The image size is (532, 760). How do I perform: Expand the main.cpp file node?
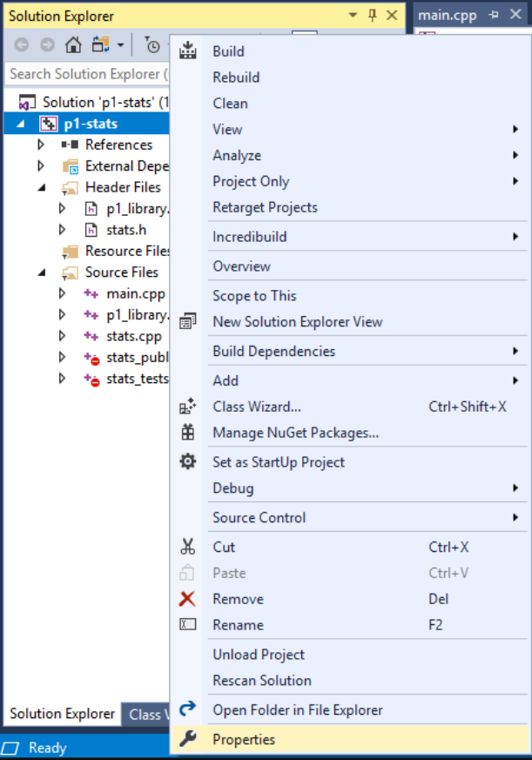62,293
